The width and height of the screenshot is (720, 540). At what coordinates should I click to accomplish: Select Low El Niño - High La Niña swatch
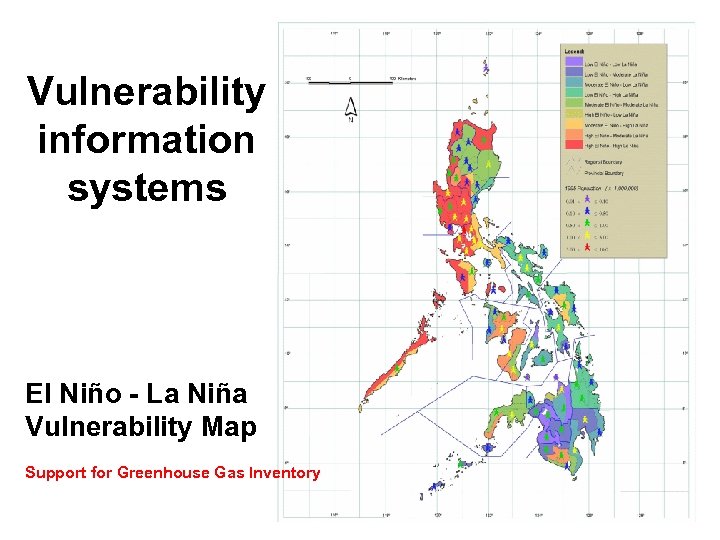pos(574,92)
